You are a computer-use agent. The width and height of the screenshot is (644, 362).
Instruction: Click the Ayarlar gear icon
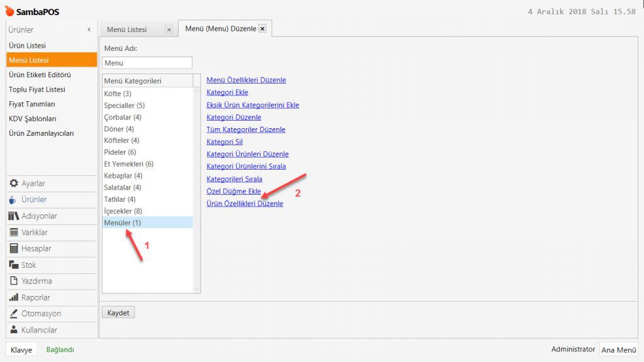click(x=14, y=184)
